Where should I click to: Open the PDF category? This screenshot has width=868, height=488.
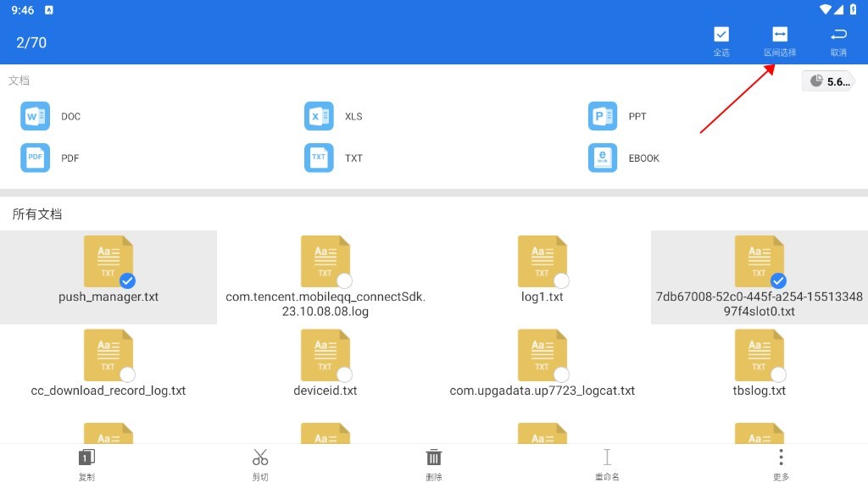[36, 158]
